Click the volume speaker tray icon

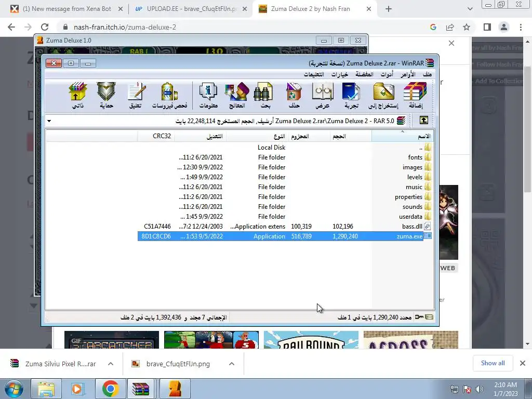point(480,389)
